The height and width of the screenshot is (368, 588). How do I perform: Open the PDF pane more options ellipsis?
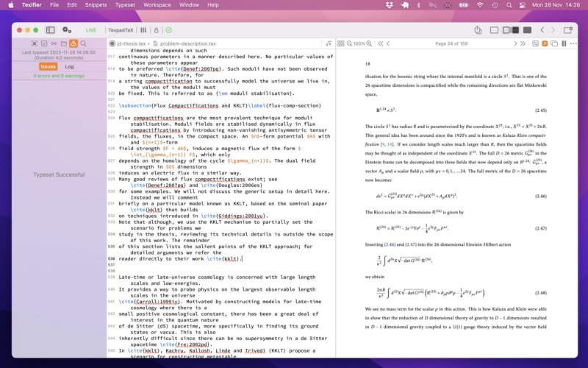point(573,43)
